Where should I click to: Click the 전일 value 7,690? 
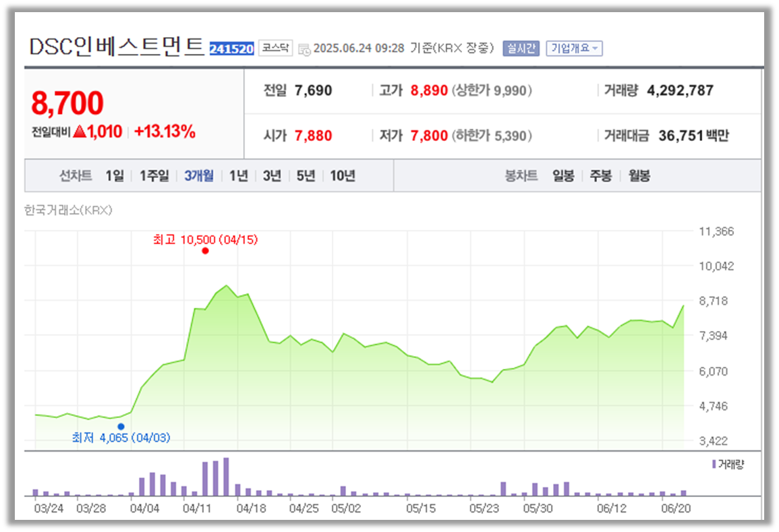pyautogui.click(x=313, y=91)
